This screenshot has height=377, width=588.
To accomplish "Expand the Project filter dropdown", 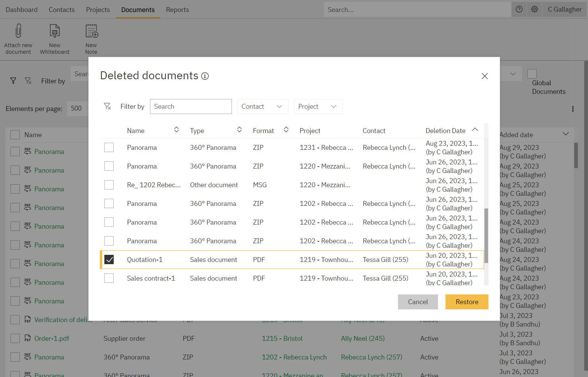I will coord(318,106).
